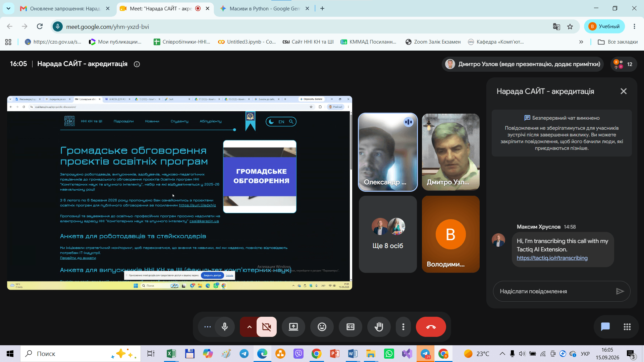Expand camera settings arrow
This screenshot has height=362, width=644.
[249, 327]
